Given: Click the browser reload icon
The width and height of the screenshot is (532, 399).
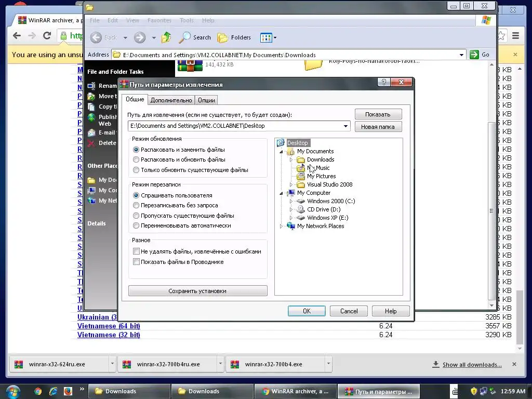Looking at the screenshot, I should pos(47,35).
